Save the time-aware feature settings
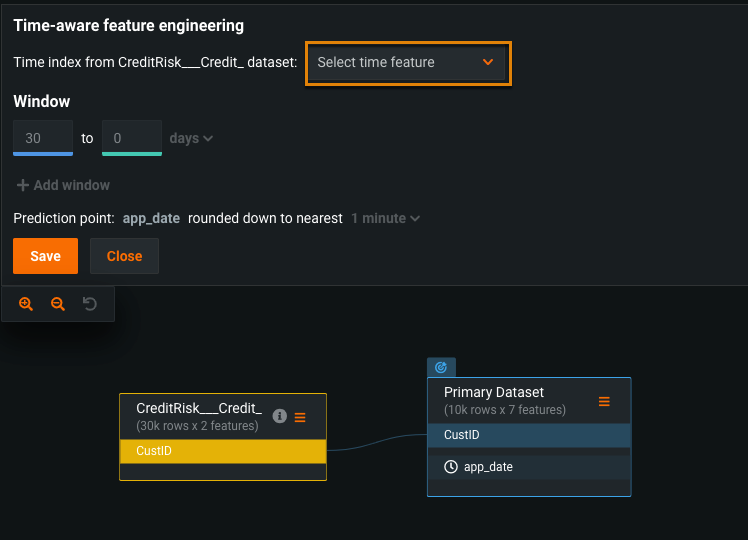 45,256
